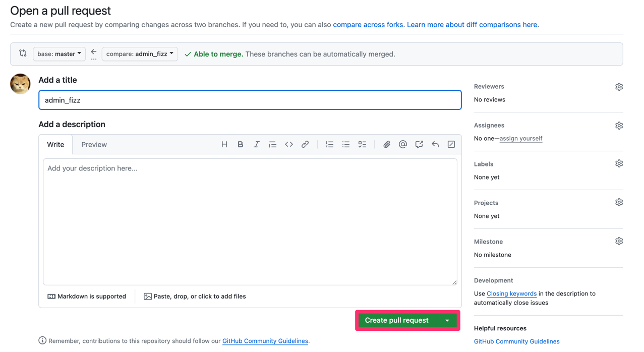Open Projects gear settings

tap(619, 202)
